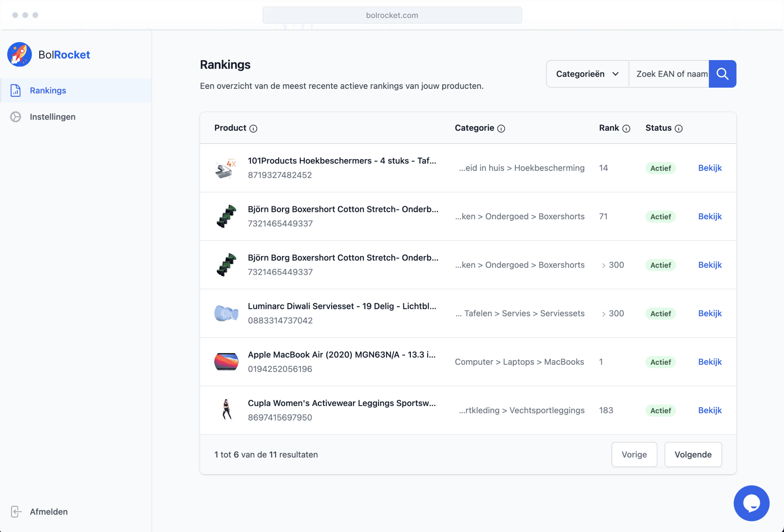Image resolution: width=784 pixels, height=532 pixels.
Task: Focus the Zoek EAN of naam field
Action: point(669,74)
